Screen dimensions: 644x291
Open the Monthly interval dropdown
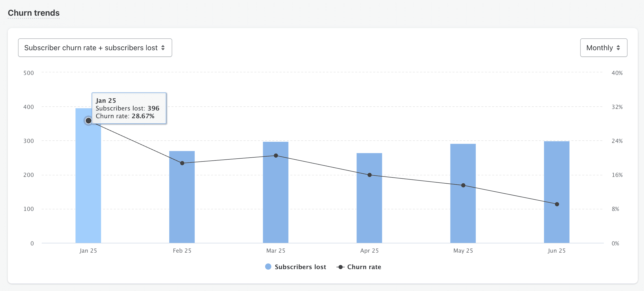[603, 48]
